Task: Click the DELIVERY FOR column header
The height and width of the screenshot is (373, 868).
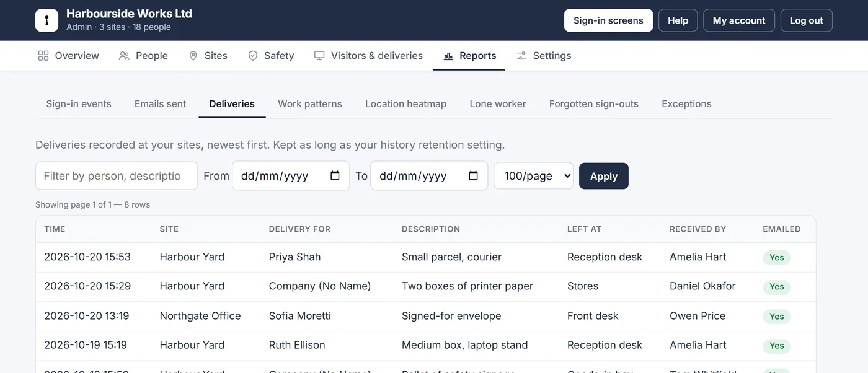Action: coord(299,229)
